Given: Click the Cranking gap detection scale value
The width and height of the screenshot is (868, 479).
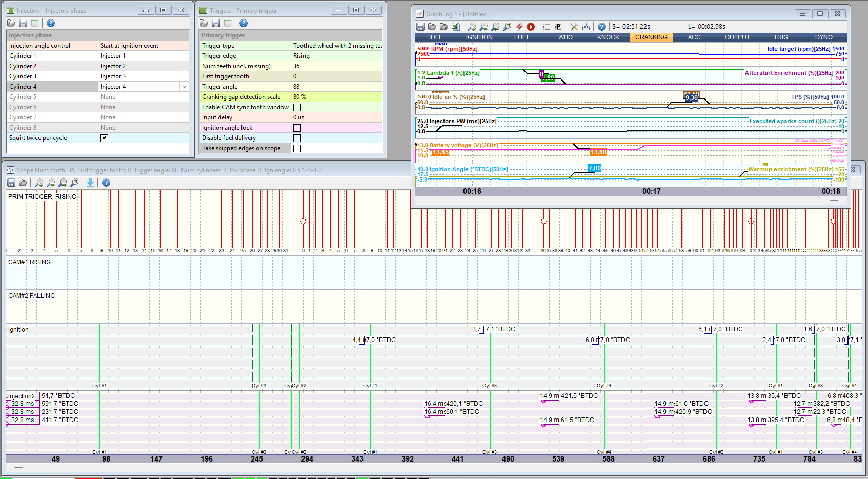Looking at the screenshot, I should (336, 97).
